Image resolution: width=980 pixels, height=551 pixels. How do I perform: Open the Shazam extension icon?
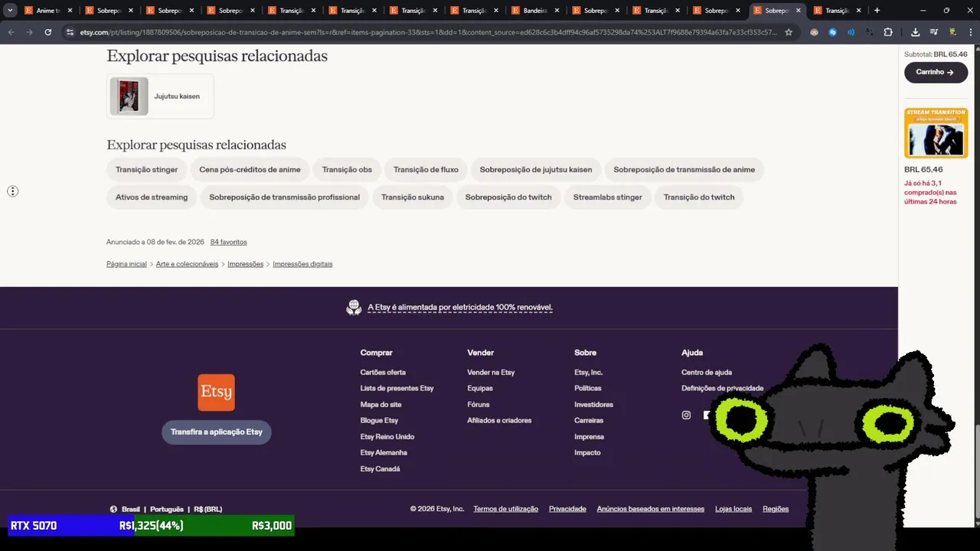[833, 32]
